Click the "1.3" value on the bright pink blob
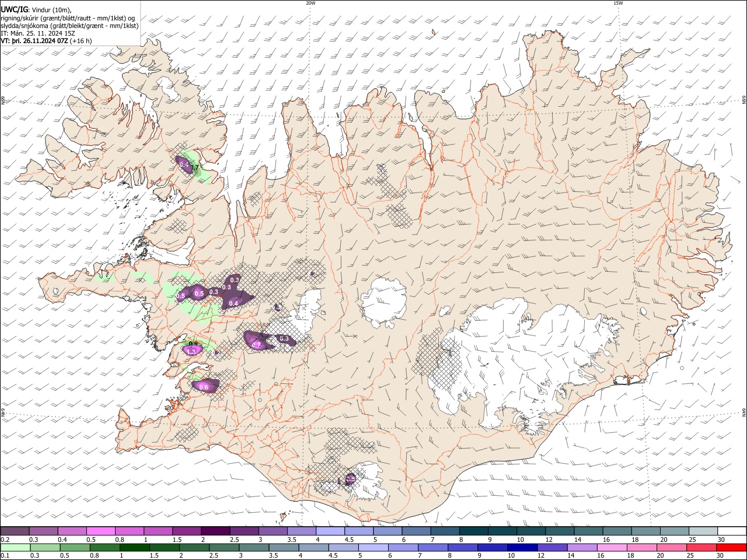 (191, 351)
